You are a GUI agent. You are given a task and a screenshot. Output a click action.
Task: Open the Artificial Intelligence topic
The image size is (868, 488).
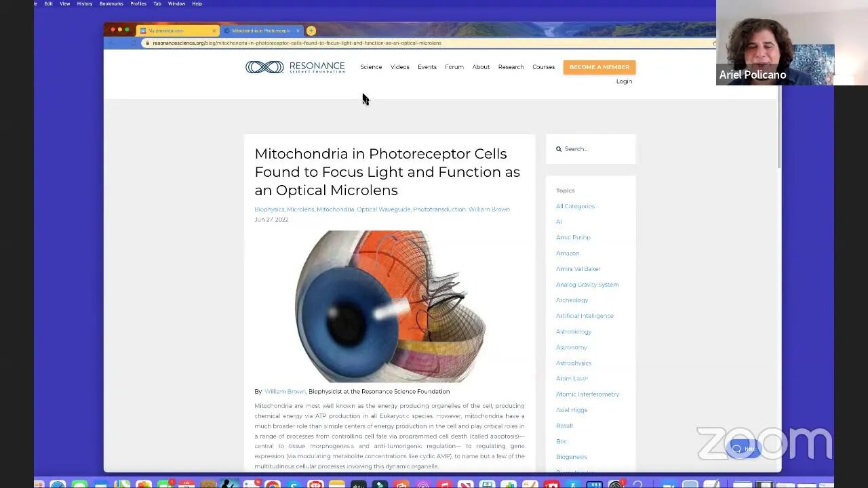585,316
